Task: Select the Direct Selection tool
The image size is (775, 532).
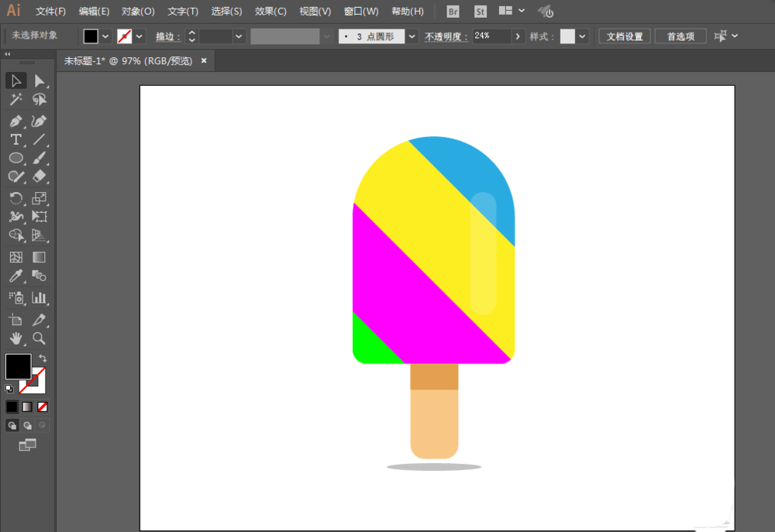Action: 39,81
